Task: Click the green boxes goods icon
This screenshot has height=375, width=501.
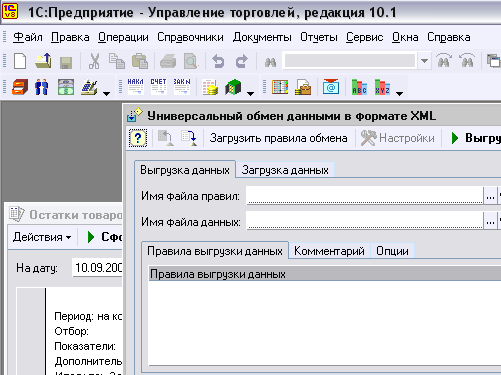Action: pos(233,87)
